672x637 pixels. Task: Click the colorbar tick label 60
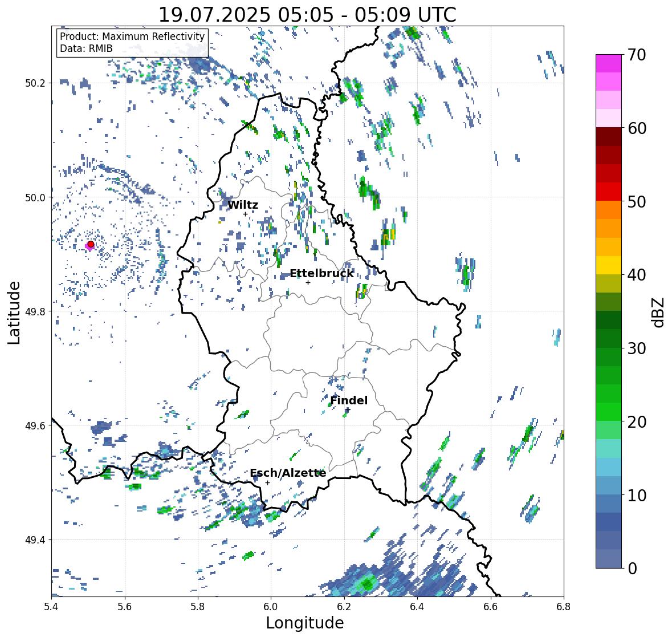click(x=637, y=128)
